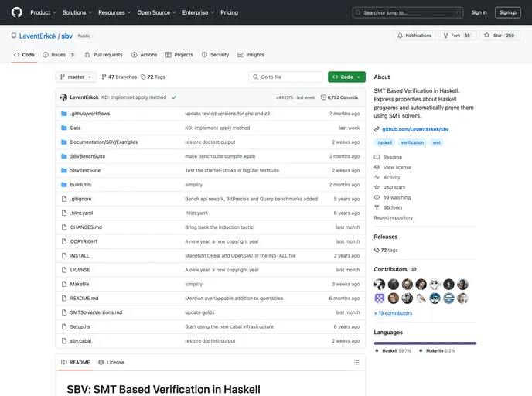This screenshot has width=532, height=396.
Task: Open the sbv.cabal file name
Action: coord(80,341)
